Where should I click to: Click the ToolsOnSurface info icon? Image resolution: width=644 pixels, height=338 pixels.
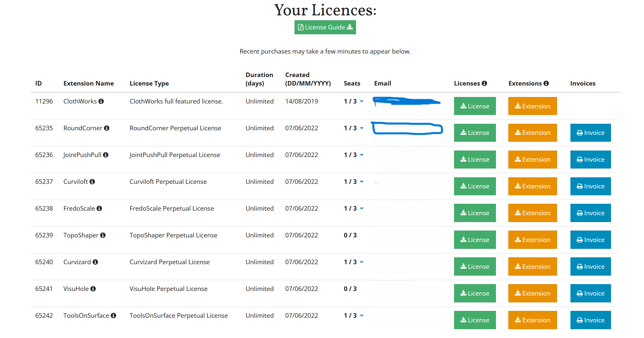pos(113,315)
